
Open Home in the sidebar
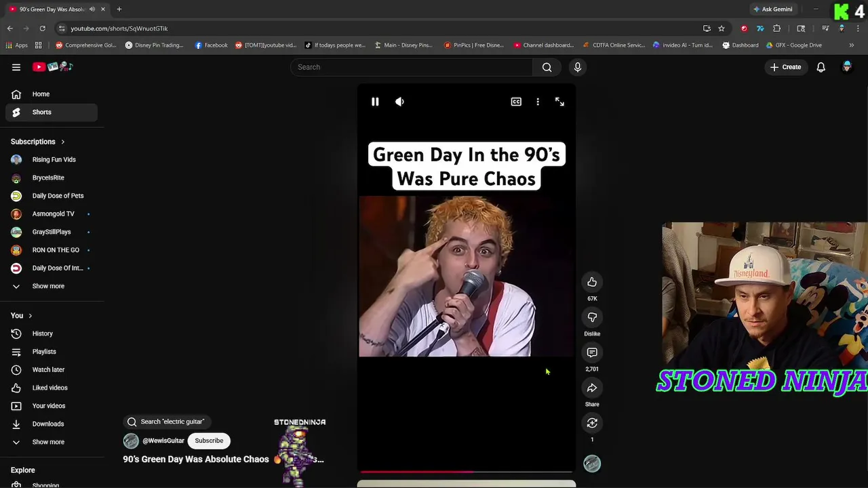click(x=52, y=94)
